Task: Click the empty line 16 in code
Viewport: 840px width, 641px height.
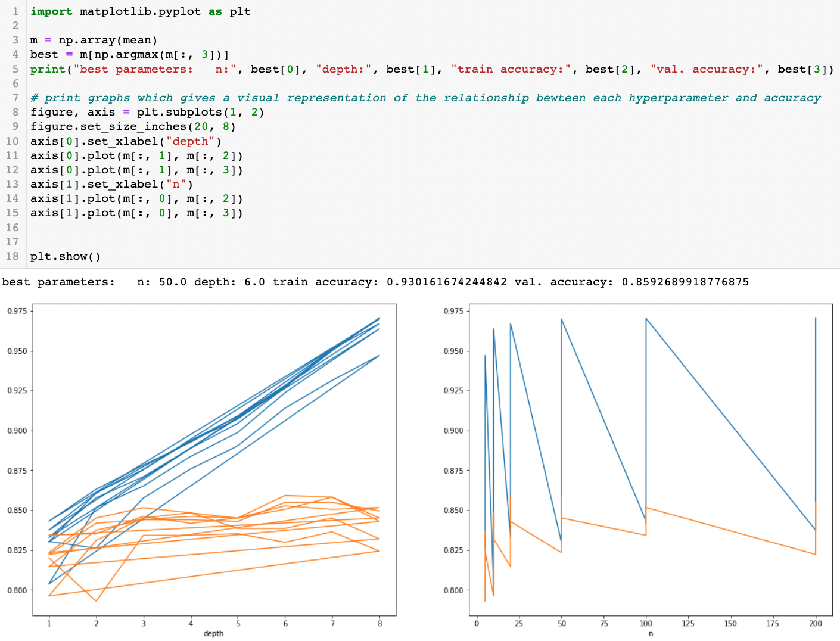Action: pos(238,228)
